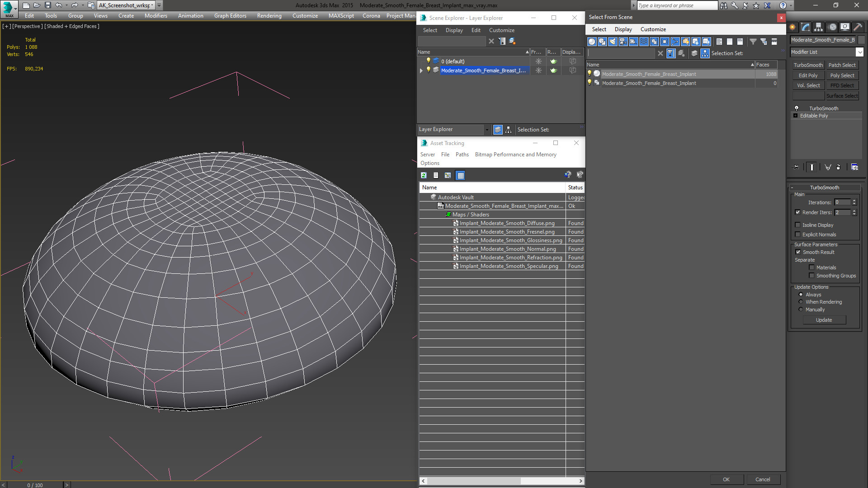
Task: Open the Display command panel tab
Action: 845,28
